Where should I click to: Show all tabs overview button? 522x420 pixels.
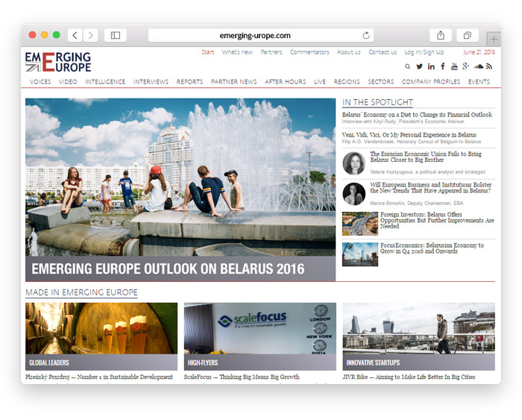click(x=468, y=35)
